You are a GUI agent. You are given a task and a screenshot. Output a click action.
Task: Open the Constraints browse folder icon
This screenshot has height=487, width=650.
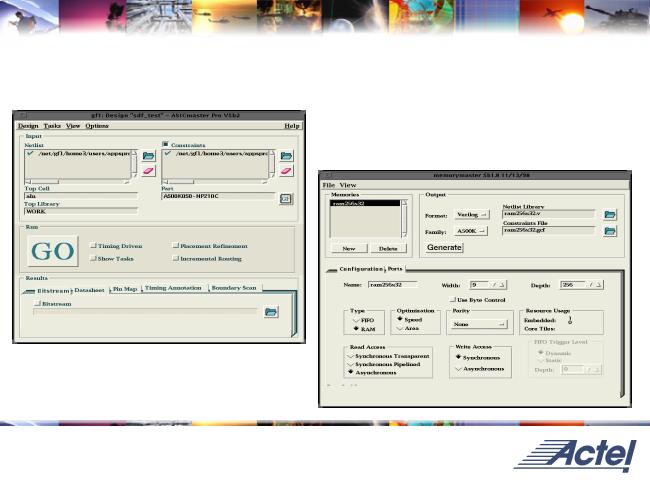point(286,156)
